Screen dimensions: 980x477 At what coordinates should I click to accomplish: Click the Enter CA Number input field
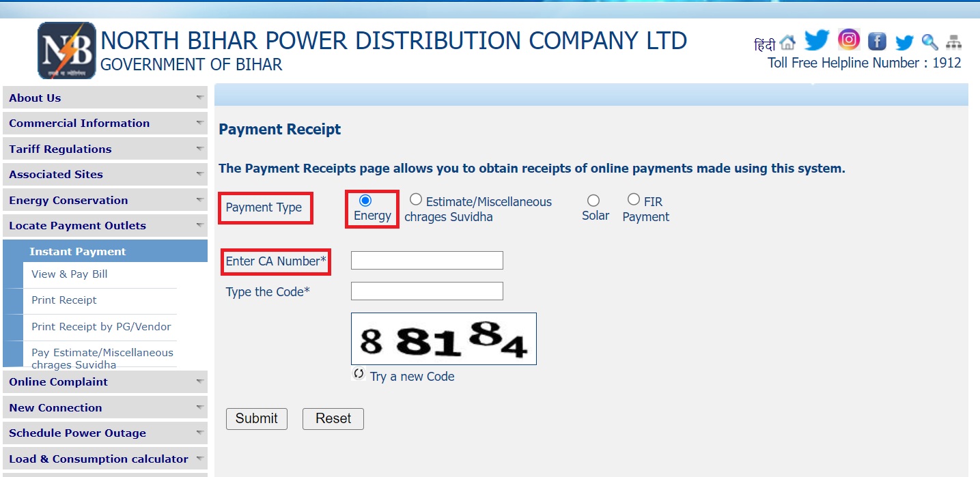click(426, 260)
